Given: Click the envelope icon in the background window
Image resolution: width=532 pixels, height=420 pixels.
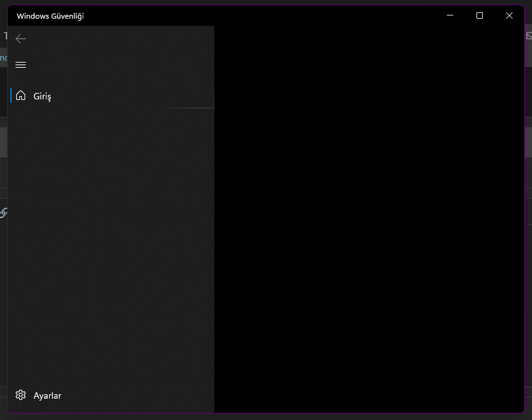Looking at the screenshot, I should click(529, 35).
